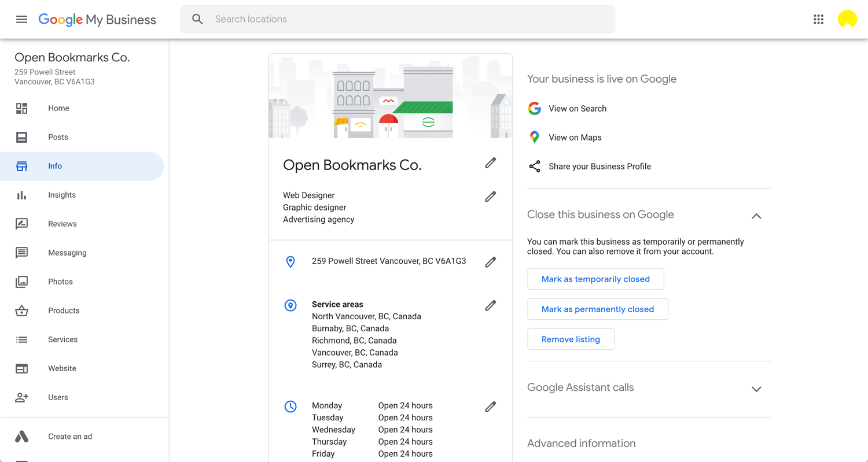Screen dimensions: 868x462
Task: Click the Advanced information heading
Action: (581, 443)
